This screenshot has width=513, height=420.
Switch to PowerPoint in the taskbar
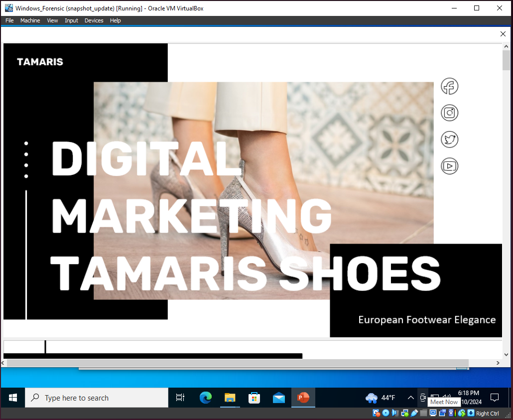coord(303,398)
